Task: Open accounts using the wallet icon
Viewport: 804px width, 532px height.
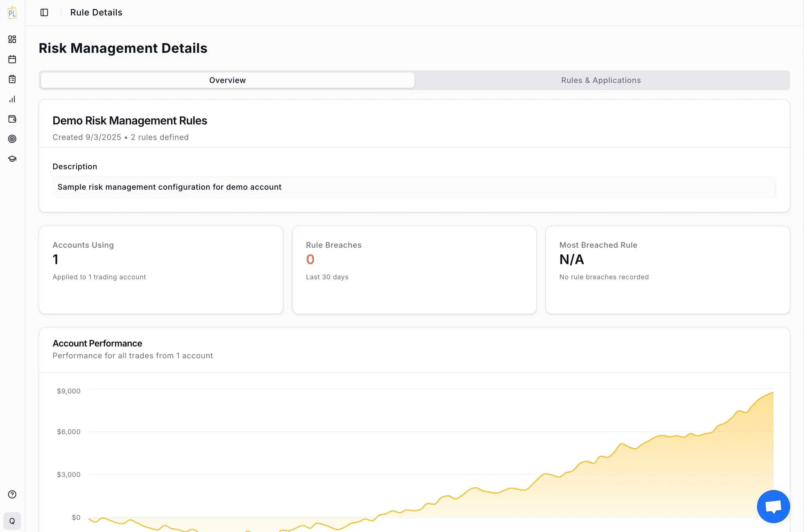Action: (x=12, y=119)
